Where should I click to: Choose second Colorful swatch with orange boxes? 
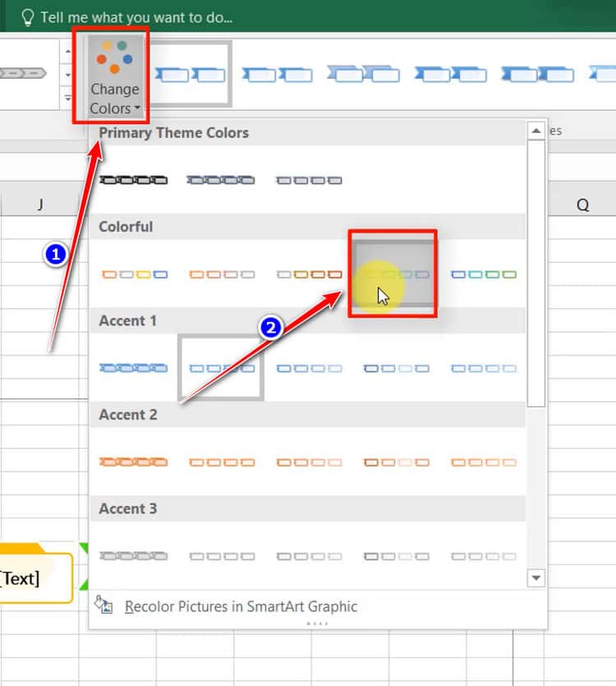tap(222, 274)
